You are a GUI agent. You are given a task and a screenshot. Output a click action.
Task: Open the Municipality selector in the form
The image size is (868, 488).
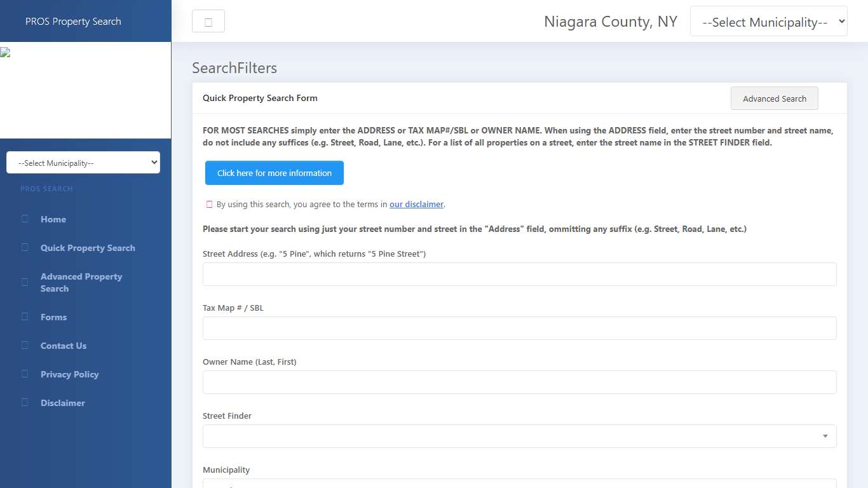[519, 485]
